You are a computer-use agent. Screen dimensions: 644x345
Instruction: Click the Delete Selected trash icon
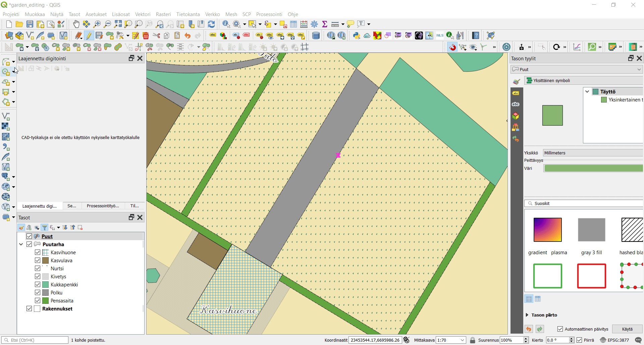tap(146, 36)
